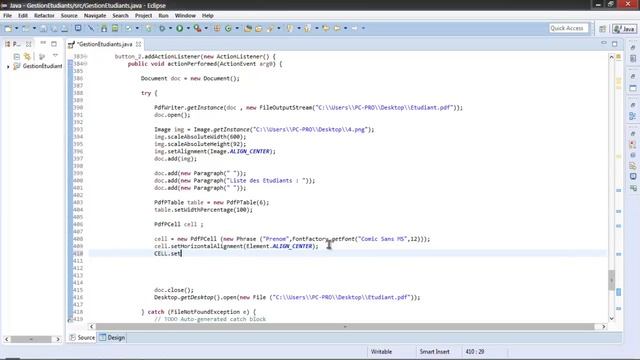
Task: Click the lightbulb annotation toolbar icon
Action: (x=290, y=28)
